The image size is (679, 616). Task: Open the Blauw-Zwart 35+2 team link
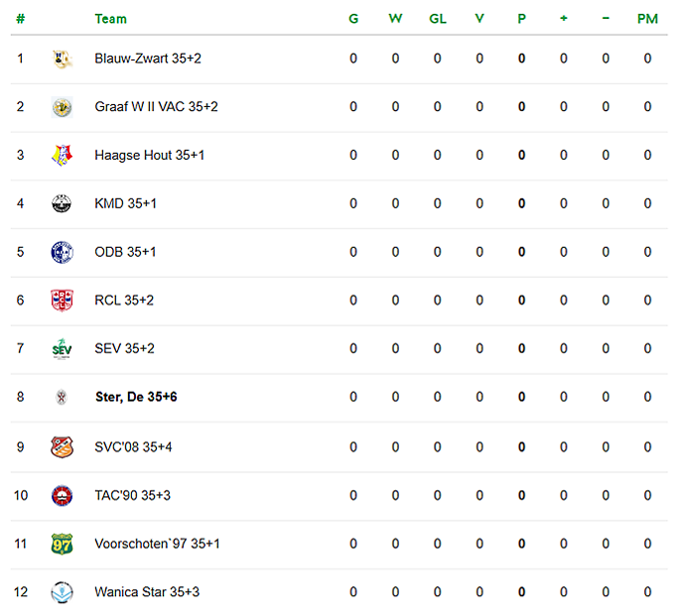tap(148, 59)
